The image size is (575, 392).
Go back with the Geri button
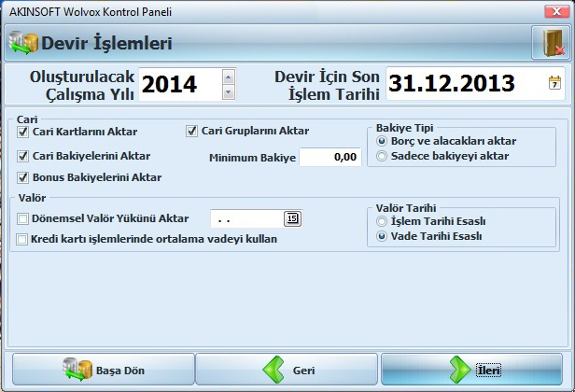tap(287, 370)
